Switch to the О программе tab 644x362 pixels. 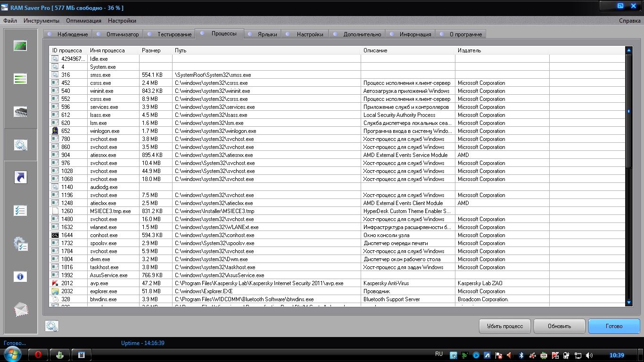pos(461,34)
